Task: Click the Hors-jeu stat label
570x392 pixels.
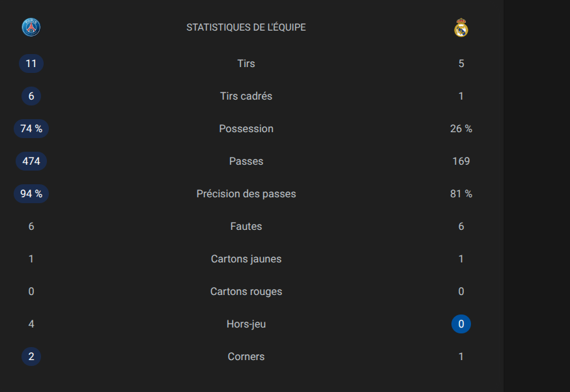Action: (x=246, y=324)
